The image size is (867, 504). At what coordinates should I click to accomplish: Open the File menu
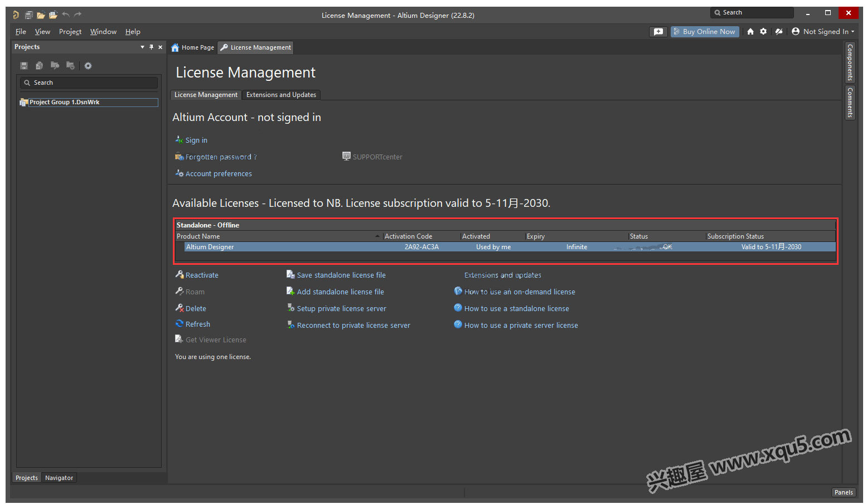(x=21, y=32)
